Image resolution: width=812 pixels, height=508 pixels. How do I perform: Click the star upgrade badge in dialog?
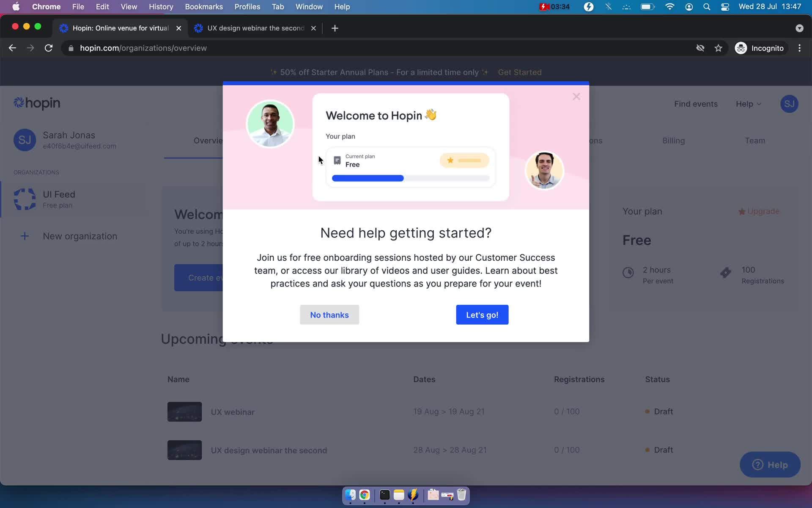(464, 160)
